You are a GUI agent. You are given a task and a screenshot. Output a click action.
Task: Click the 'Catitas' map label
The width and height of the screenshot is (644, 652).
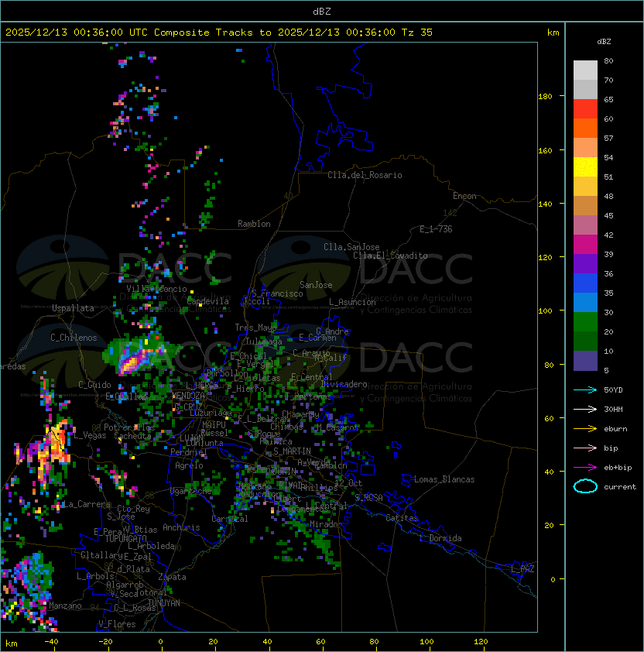[x=402, y=518]
